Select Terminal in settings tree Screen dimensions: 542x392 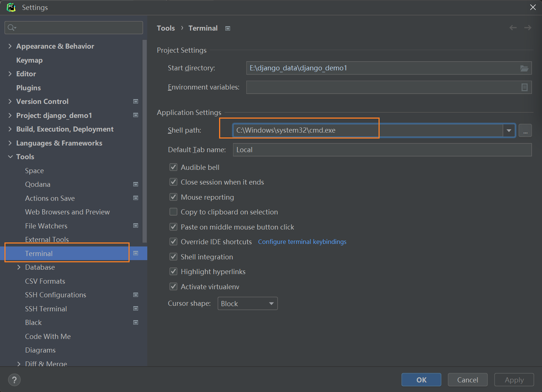pyautogui.click(x=39, y=253)
